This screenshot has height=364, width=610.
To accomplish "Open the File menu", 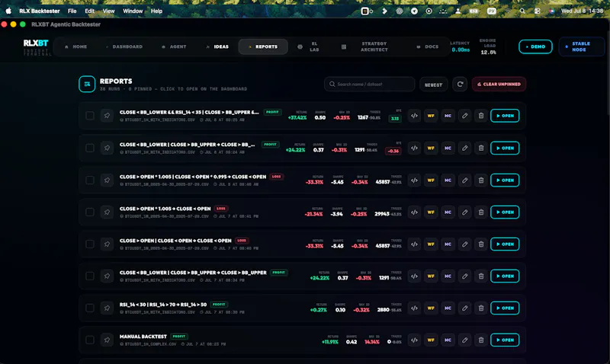I will [72, 11].
